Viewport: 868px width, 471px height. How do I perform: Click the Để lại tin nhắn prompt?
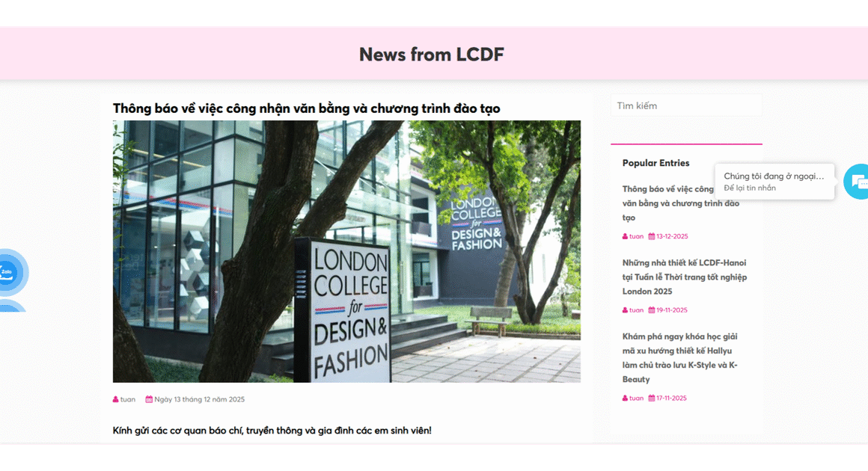750,188
